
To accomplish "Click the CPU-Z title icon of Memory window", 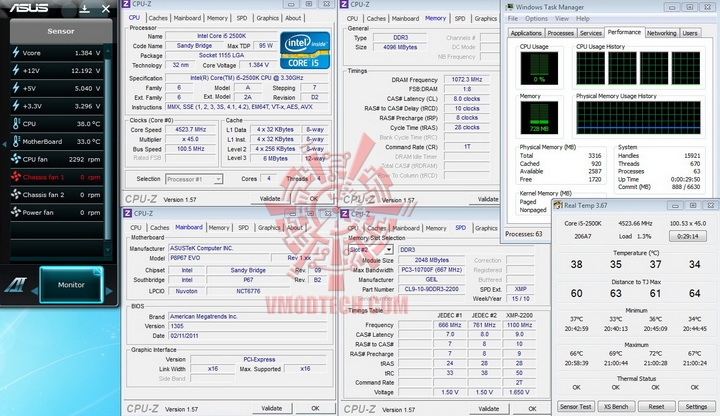I will pos(344,4).
